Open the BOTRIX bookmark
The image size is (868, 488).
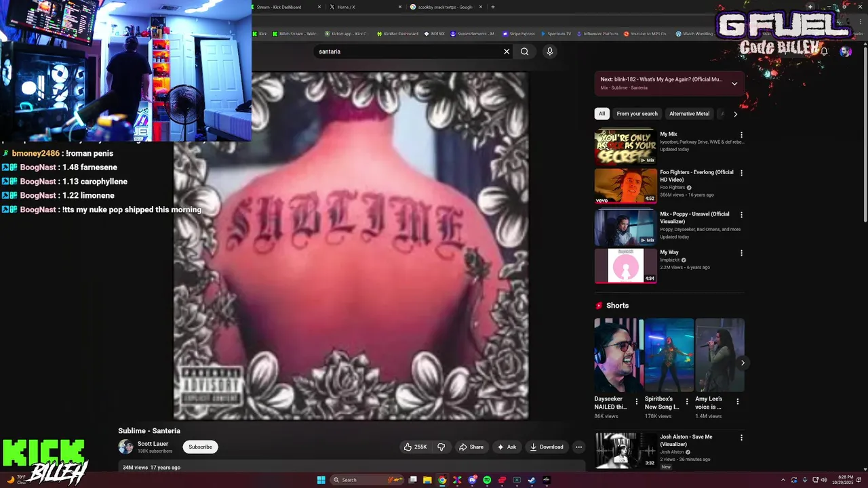pos(435,33)
